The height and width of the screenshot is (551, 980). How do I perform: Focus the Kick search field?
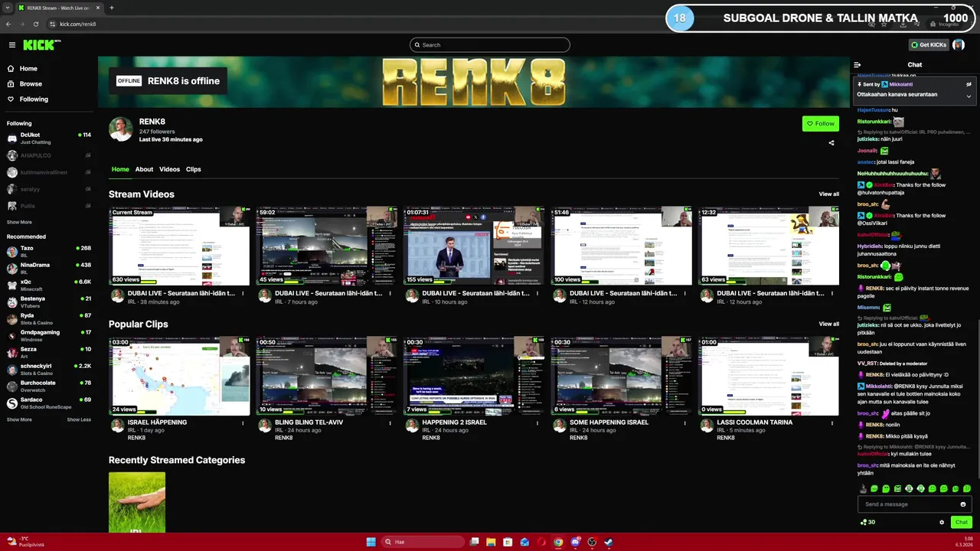tap(490, 45)
